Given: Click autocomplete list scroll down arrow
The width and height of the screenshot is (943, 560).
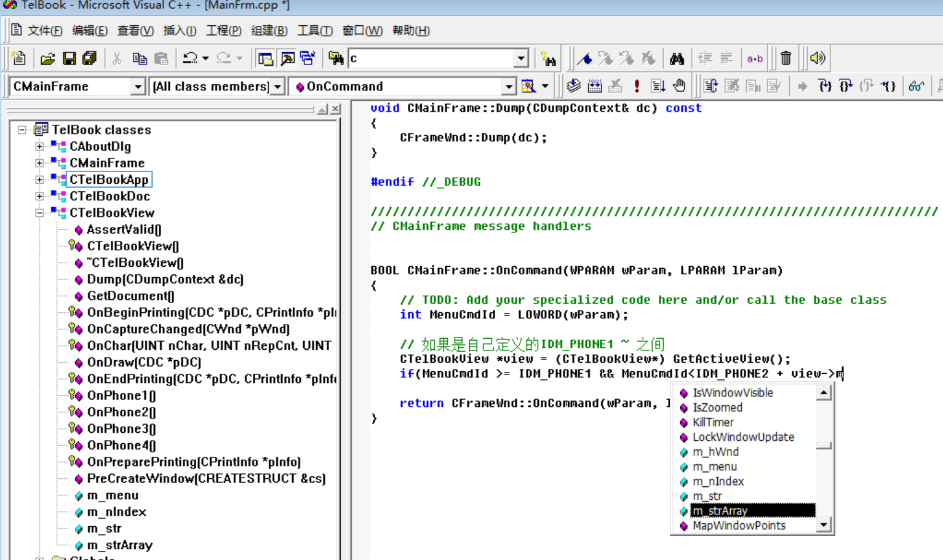Looking at the screenshot, I should [824, 526].
